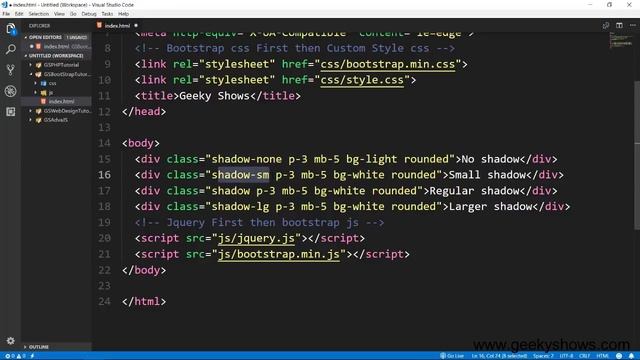Viewport: 640px width, 360px height.
Task: Change line ending via CRLF
Action: tap(584, 356)
